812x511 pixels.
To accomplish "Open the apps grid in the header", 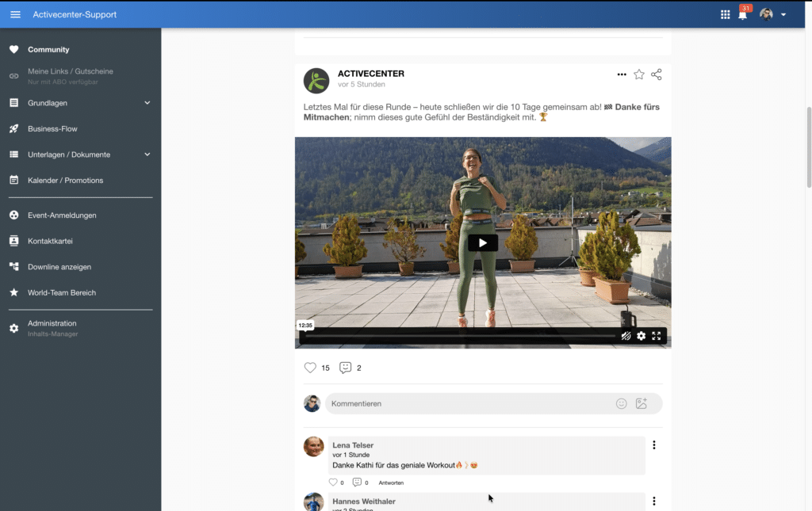I will 725,13.
